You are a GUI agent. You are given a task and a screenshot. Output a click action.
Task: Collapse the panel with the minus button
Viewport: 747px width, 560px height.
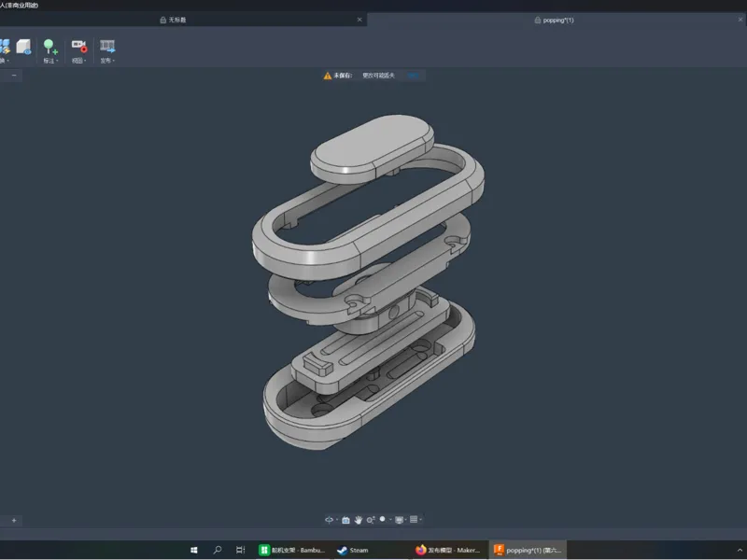[14, 76]
